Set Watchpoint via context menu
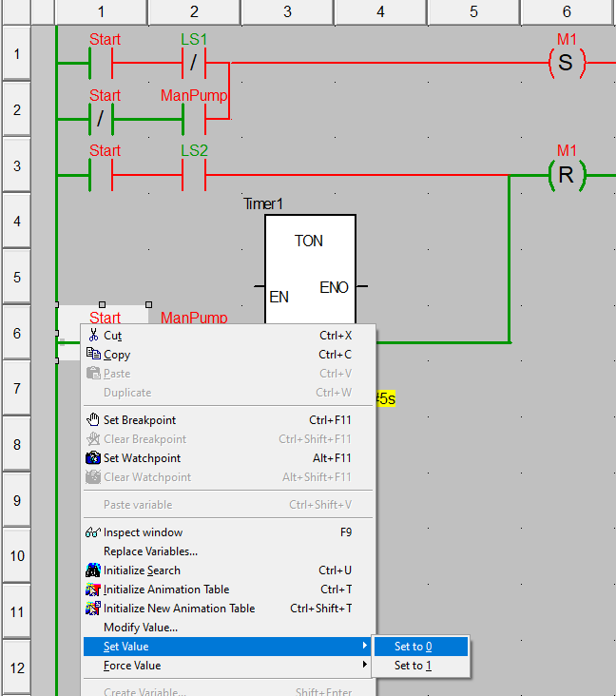The height and width of the screenshot is (696, 616). click(142, 458)
